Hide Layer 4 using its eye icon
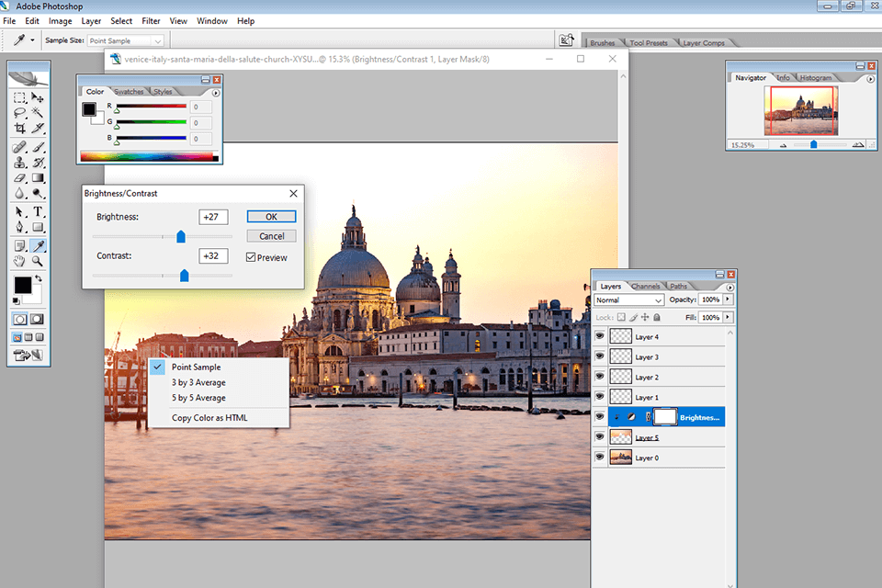Image resolution: width=882 pixels, height=588 pixels. 600,337
